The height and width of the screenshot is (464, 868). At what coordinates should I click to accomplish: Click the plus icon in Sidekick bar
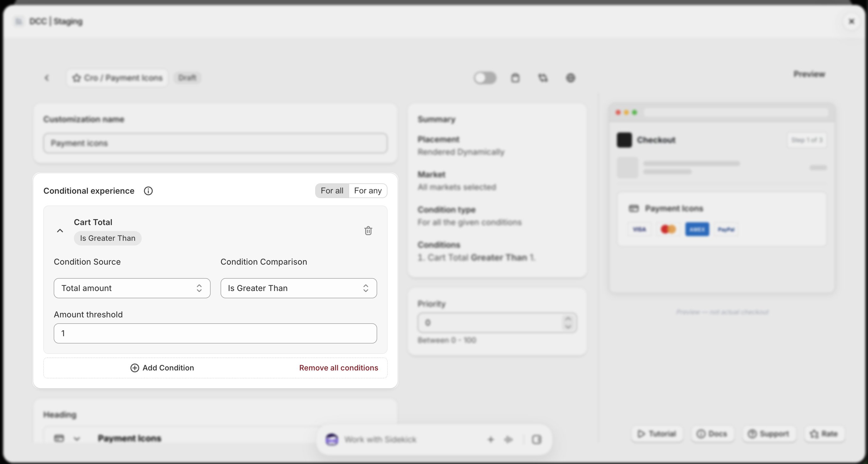tap(491, 440)
